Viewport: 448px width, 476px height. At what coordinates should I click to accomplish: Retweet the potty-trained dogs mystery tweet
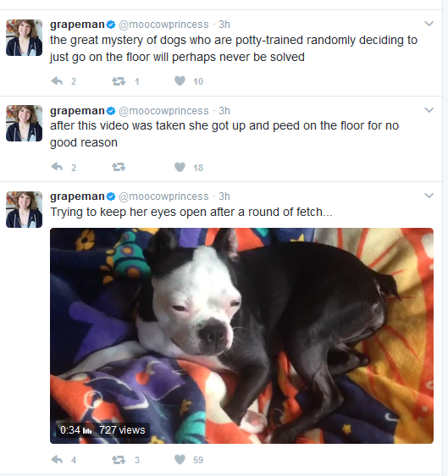[119, 81]
